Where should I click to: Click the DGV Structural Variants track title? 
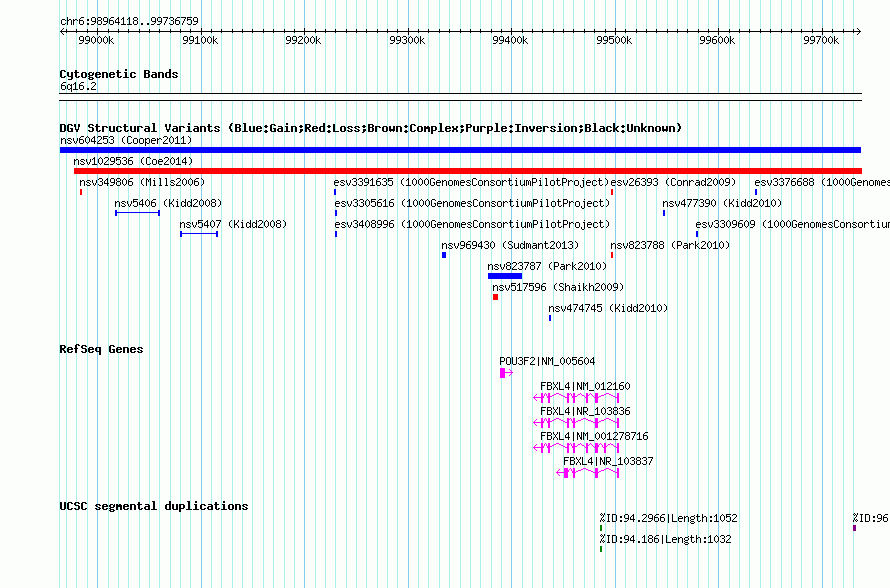[371, 128]
